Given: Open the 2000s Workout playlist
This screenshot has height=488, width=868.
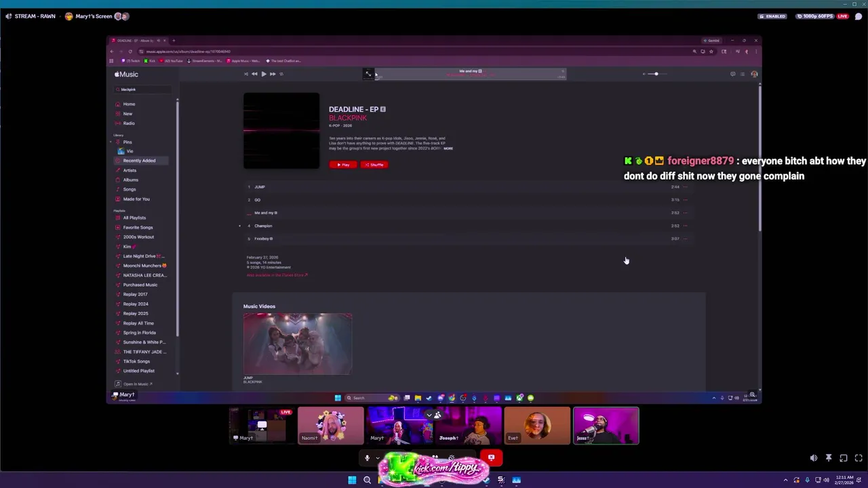Looking at the screenshot, I should [138, 237].
